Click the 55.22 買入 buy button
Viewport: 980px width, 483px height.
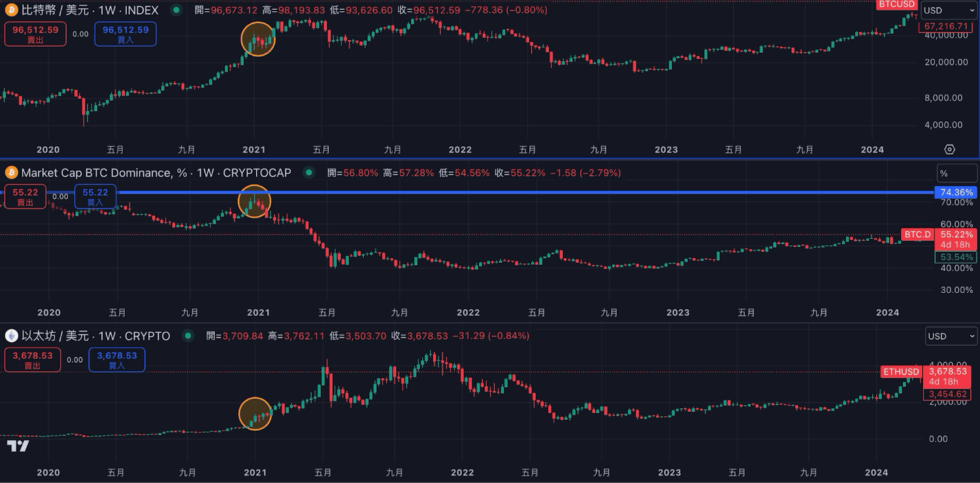click(x=95, y=197)
